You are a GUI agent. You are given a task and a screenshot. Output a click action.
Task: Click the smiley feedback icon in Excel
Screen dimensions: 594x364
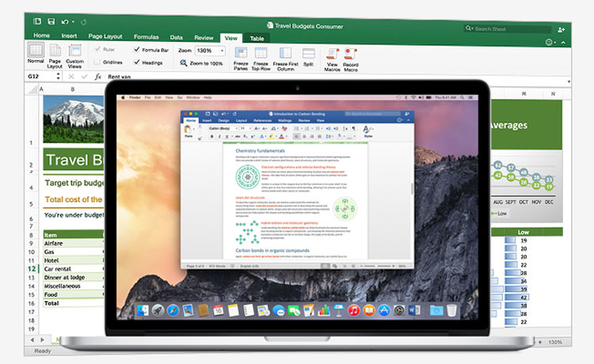tap(549, 43)
